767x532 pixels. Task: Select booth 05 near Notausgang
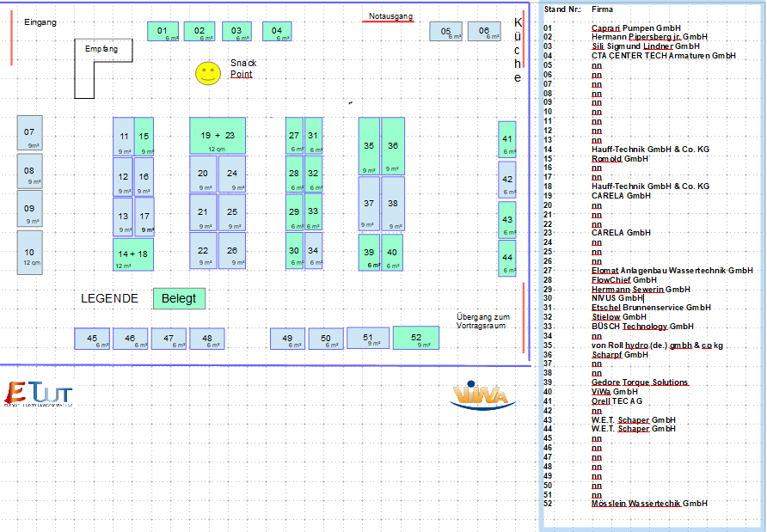pyautogui.click(x=445, y=31)
